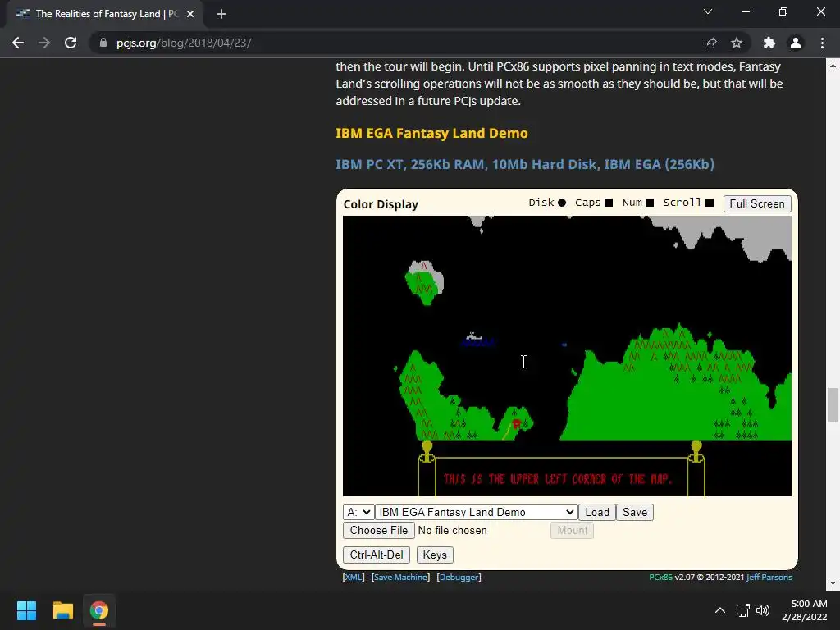Click the Chrome taskbar icon
The image size is (840, 630).
[x=98, y=610]
